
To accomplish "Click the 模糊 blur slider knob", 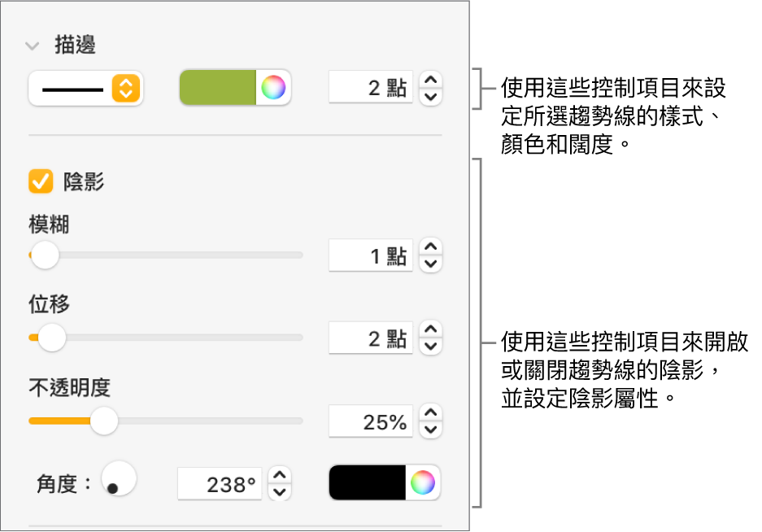I will coord(45,255).
